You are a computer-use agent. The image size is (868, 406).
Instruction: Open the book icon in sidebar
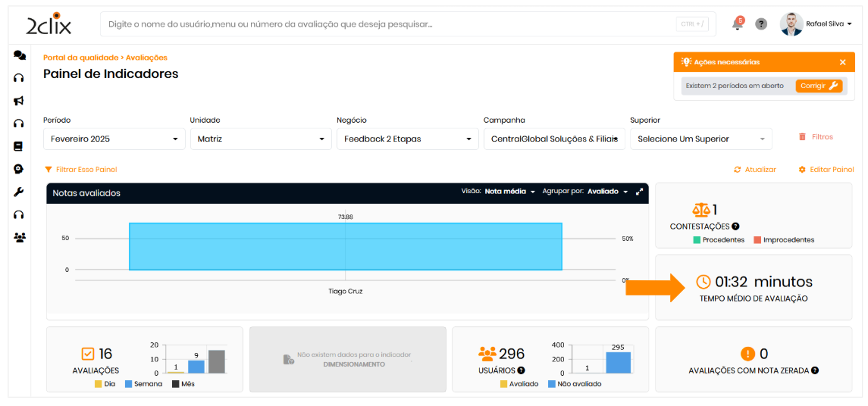point(19,146)
